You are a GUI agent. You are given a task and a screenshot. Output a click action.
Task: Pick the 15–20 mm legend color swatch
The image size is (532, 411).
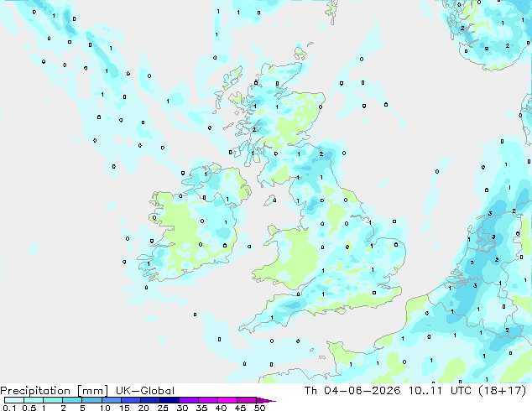point(130,400)
